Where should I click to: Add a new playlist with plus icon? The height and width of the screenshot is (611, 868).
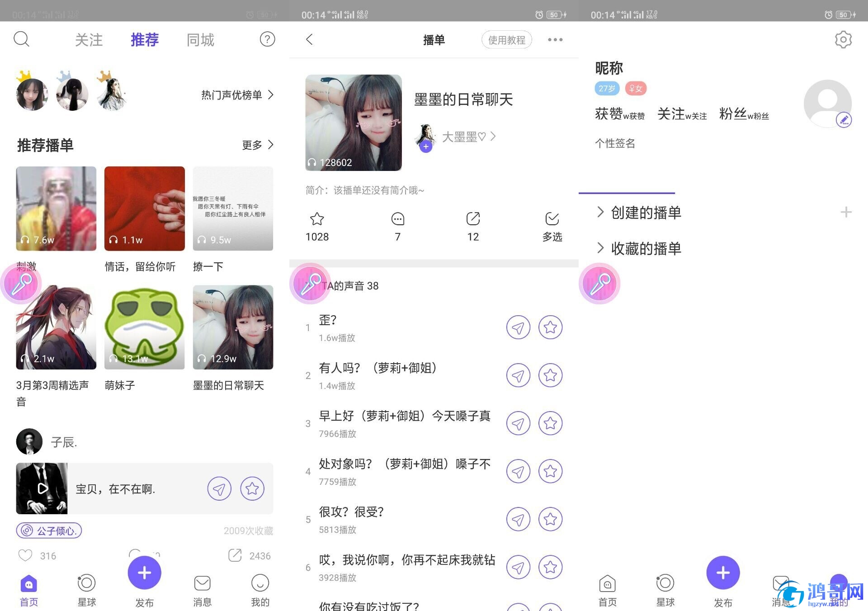pyautogui.click(x=846, y=212)
